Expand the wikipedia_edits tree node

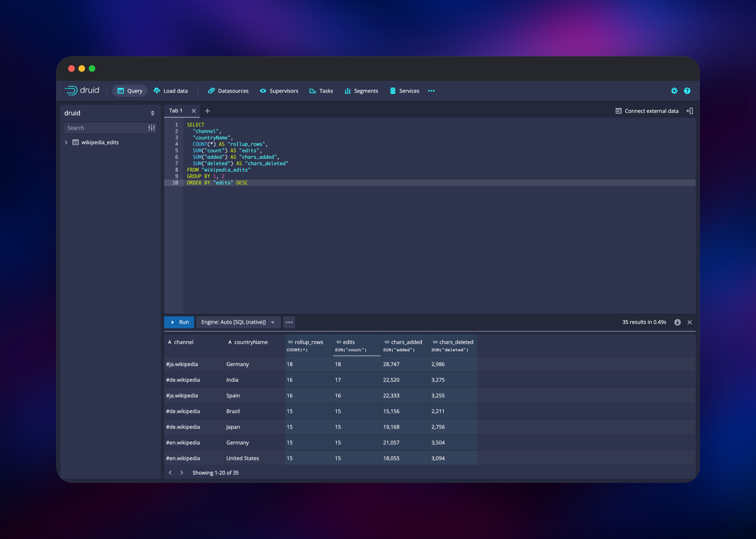coord(66,142)
